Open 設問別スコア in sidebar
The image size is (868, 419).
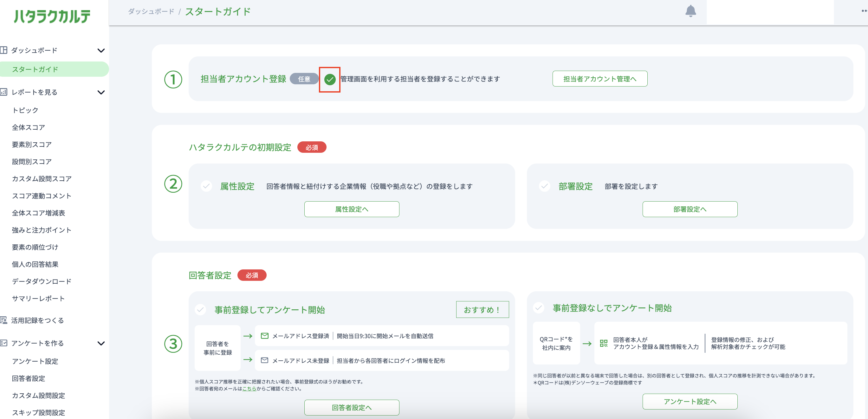(x=32, y=162)
